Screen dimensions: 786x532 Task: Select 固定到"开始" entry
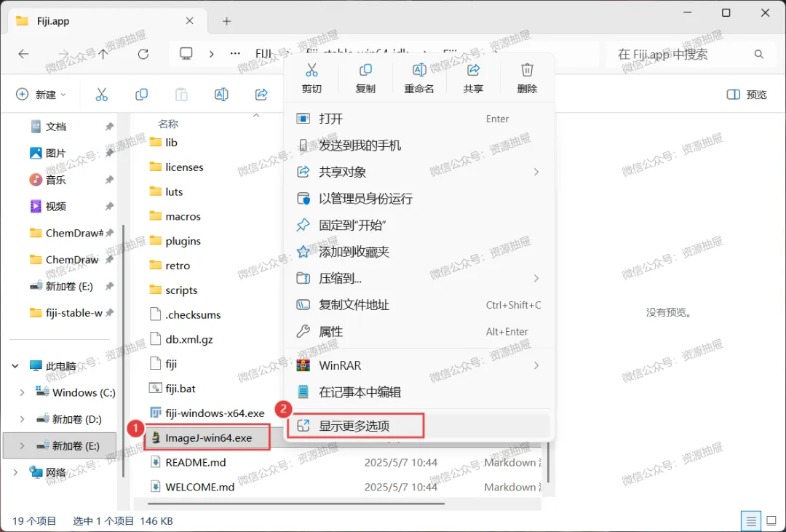coord(419,225)
